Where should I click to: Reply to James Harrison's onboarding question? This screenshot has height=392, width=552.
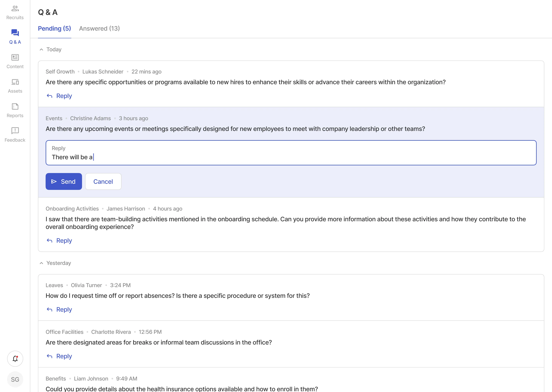point(59,241)
